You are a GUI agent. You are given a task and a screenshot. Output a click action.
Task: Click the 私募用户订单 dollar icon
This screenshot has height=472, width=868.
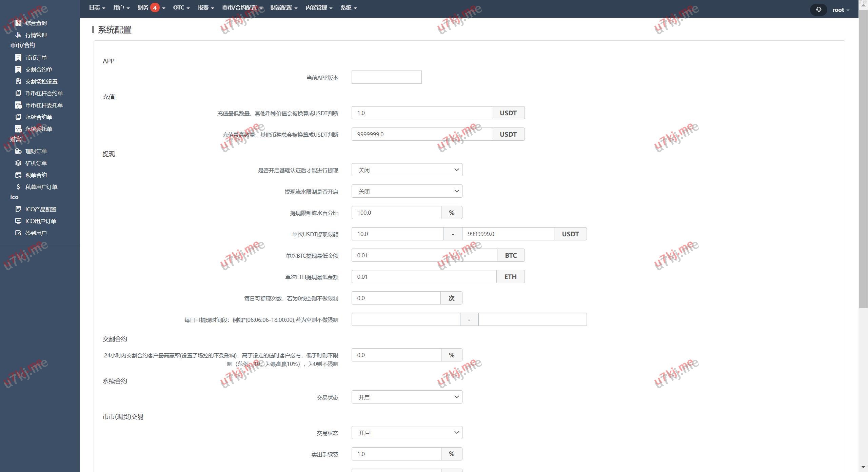(x=18, y=187)
